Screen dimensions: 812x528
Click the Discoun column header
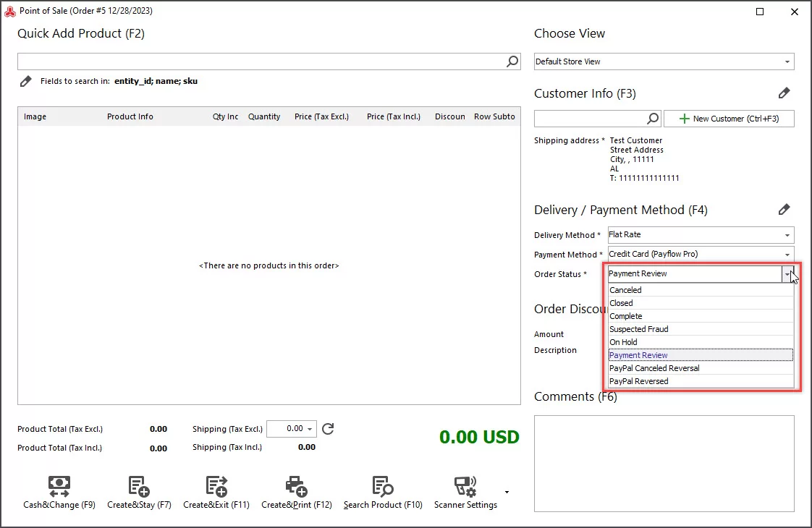click(x=450, y=116)
